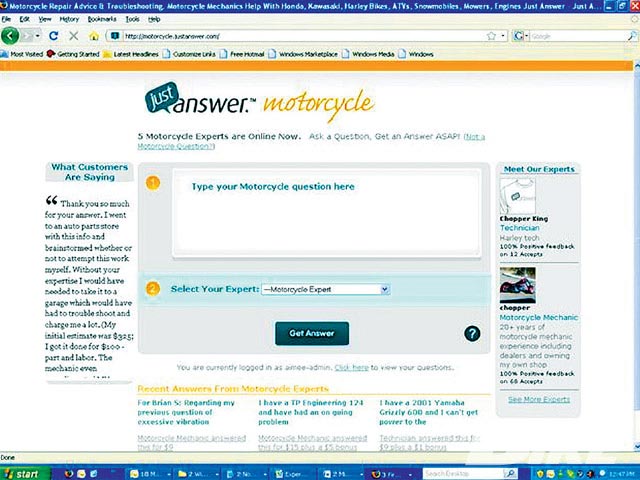
Task: Click the Google search input field
Action: click(578, 36)
